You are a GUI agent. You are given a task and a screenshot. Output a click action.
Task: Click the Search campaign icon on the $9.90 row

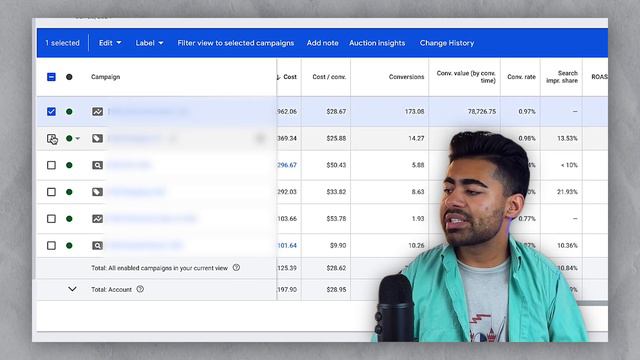(97, 245)
